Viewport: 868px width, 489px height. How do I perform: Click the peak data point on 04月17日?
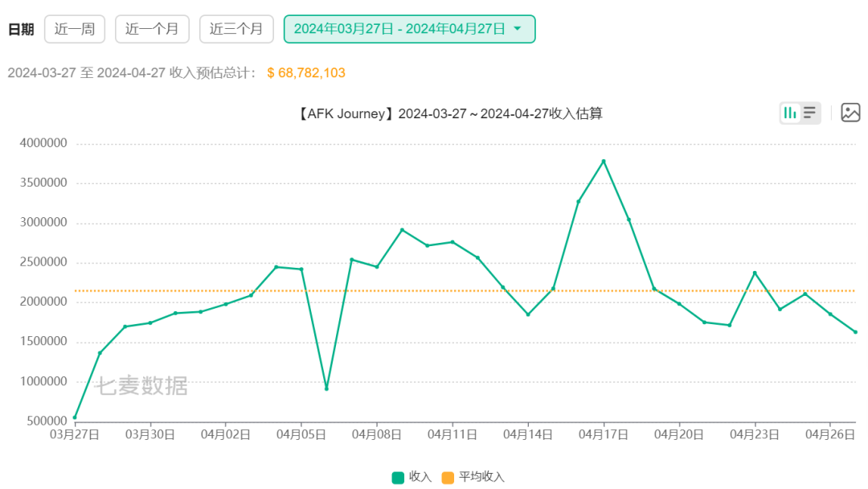click(x=604, y=161)
